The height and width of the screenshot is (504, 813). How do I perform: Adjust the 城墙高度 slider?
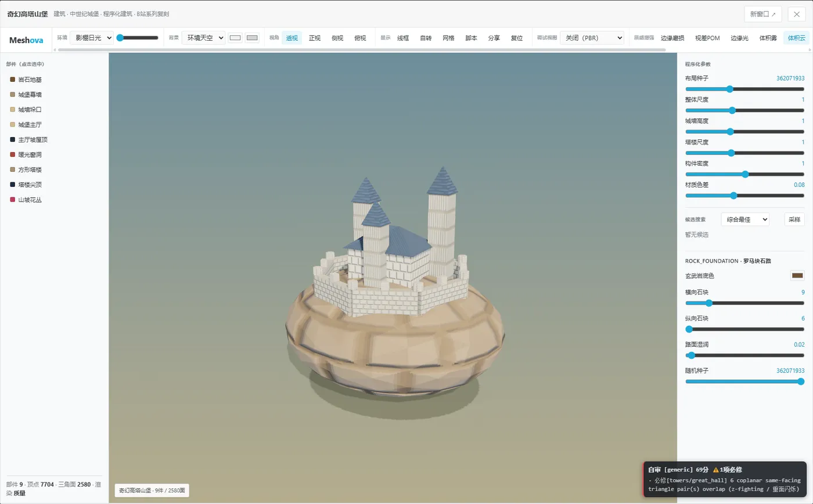coord(745,132)
